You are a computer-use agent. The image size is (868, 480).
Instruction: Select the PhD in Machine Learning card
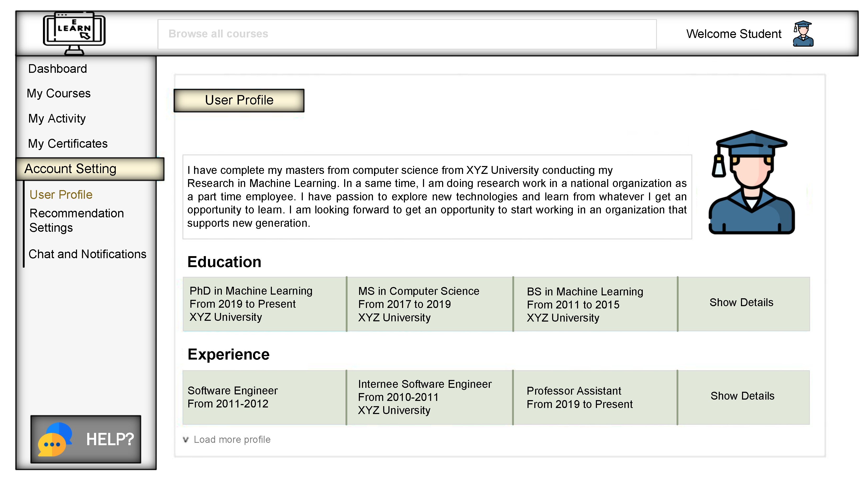(x=265, y=304)
